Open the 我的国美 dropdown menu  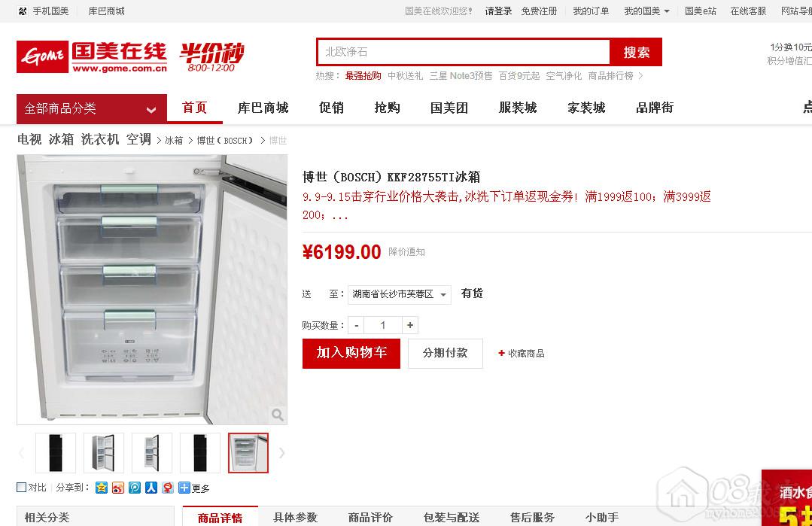point(646,11)
